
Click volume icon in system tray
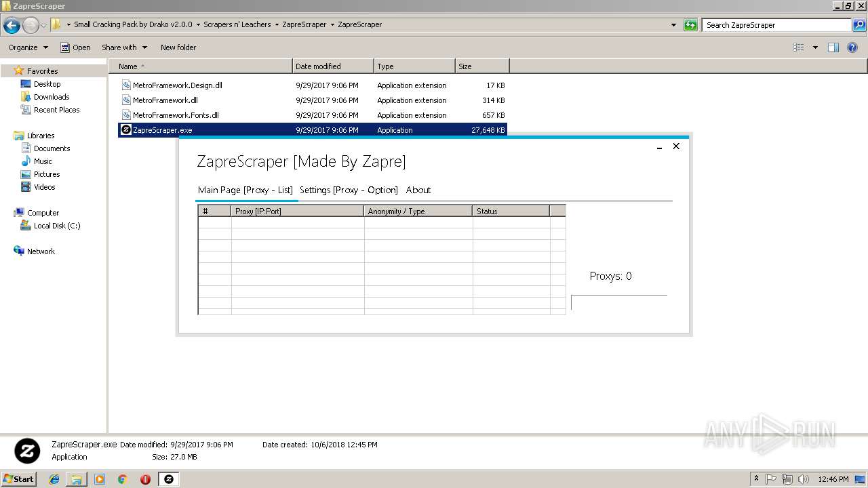point(803,479)
